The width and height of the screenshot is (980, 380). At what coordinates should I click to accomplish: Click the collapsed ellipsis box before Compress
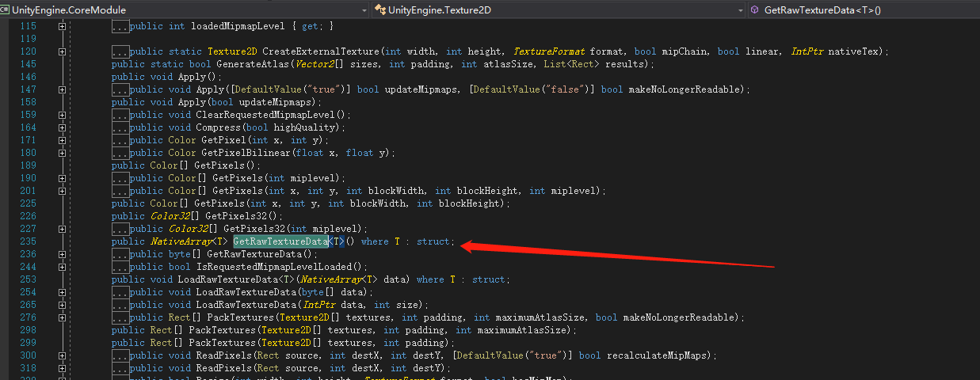[120, 127]
